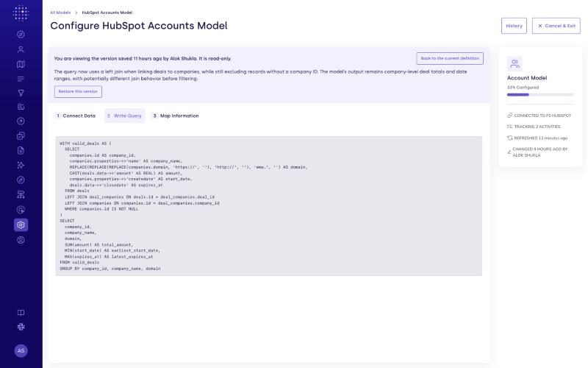Image resolution: width=588 pixels, height=368 pixels.
Task: Open the Slack icon in sidebar
Action: point(21,327)
